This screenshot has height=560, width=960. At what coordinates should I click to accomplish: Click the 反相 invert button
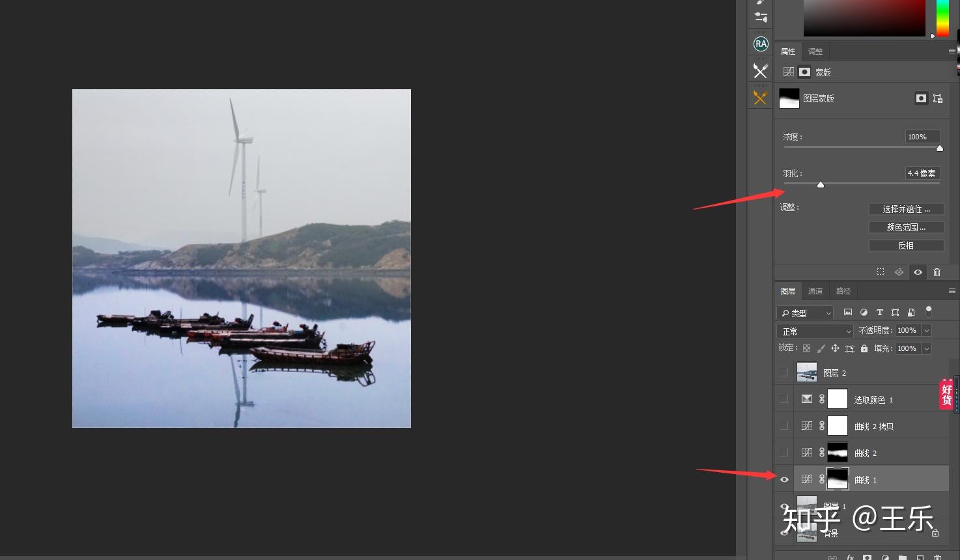click(905, 245)
